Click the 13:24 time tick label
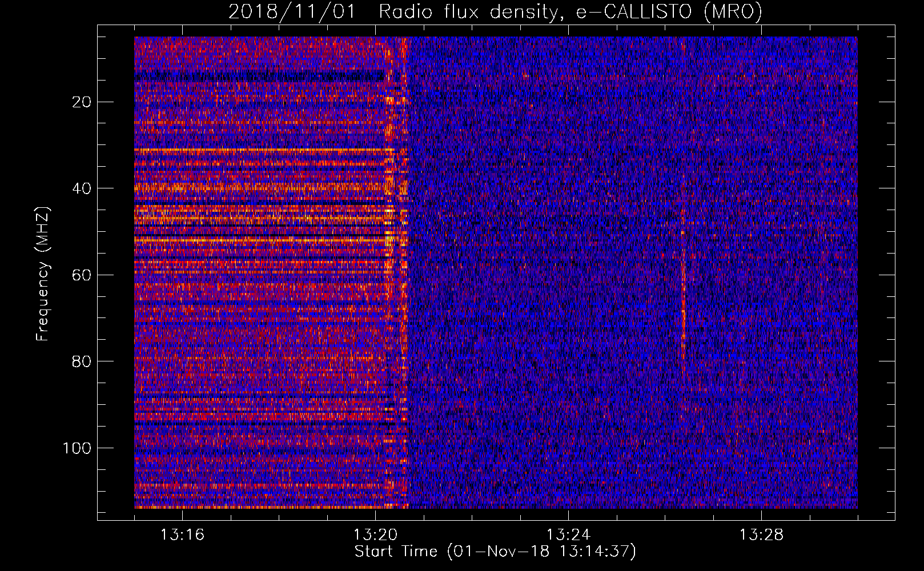The height and width of the screenshot is (571, 924). [569, 535]
